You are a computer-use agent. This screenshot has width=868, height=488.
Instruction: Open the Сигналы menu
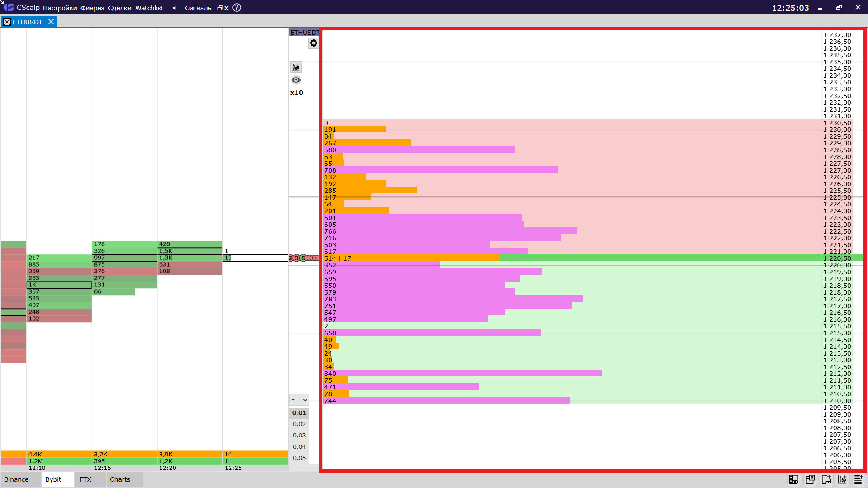[x=198, y=8]
